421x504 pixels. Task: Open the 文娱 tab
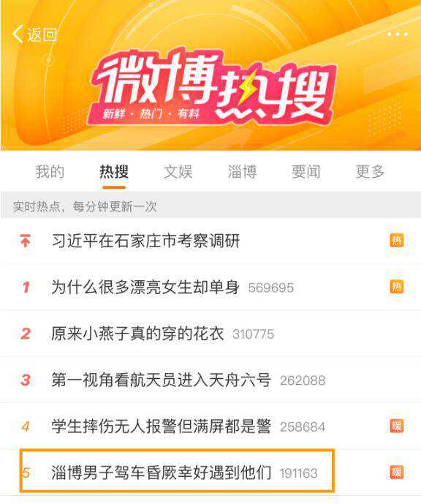pos(178,172)
